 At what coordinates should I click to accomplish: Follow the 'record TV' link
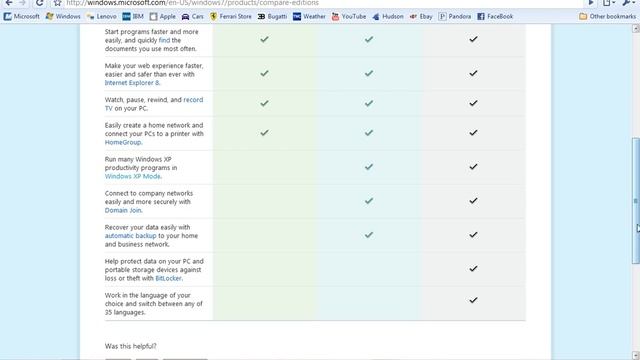pos(154,104)
